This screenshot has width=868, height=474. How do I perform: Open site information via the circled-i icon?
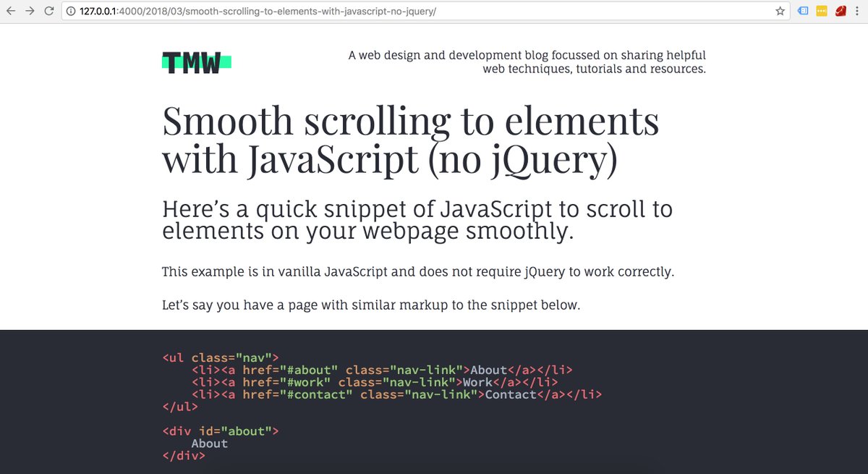(x=70, y=12)
